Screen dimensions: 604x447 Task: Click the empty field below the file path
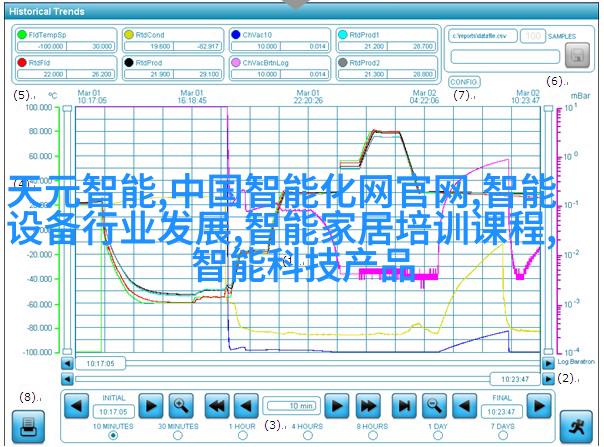(x=505, y=57)
